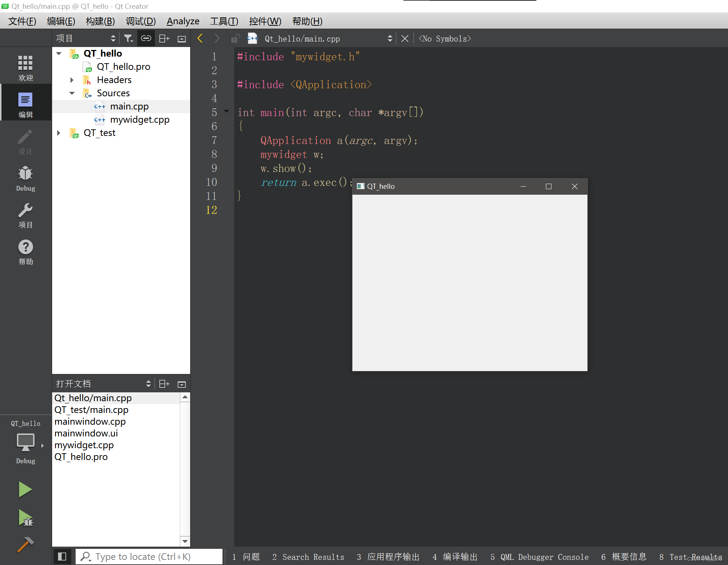Close the project panel with its rightmost header icon
Image resolution: width=728 pixels, height=565 pixels.
(182, 39)
